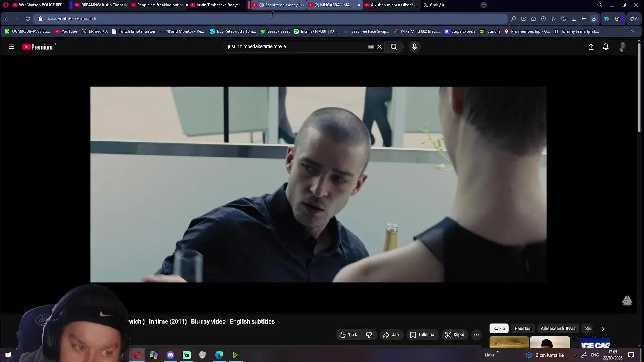
Task: Clear the search box with the X
Action: coord(379,47)
